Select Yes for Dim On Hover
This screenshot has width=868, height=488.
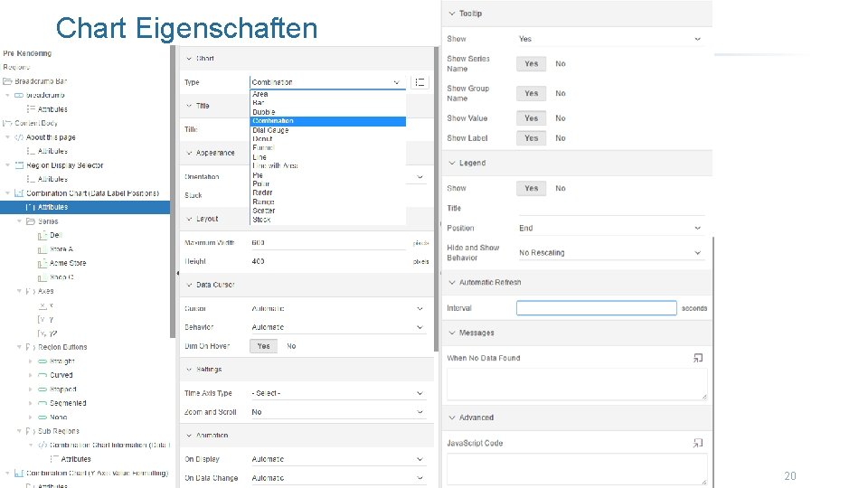click(263, 346)
